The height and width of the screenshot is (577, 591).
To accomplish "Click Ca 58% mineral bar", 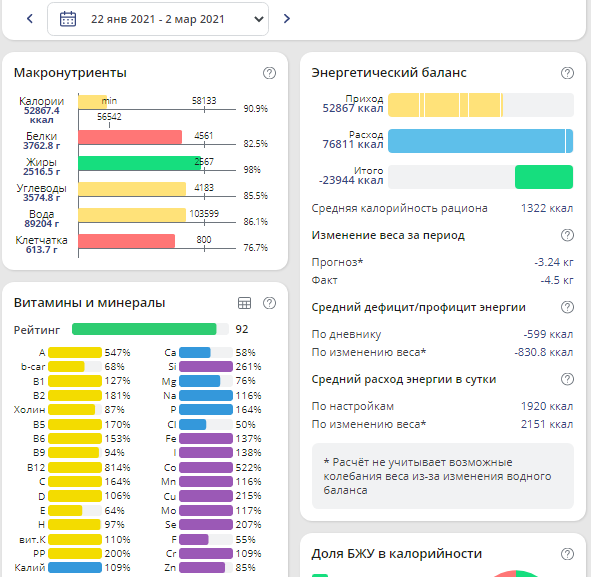I will click(206, 352).
